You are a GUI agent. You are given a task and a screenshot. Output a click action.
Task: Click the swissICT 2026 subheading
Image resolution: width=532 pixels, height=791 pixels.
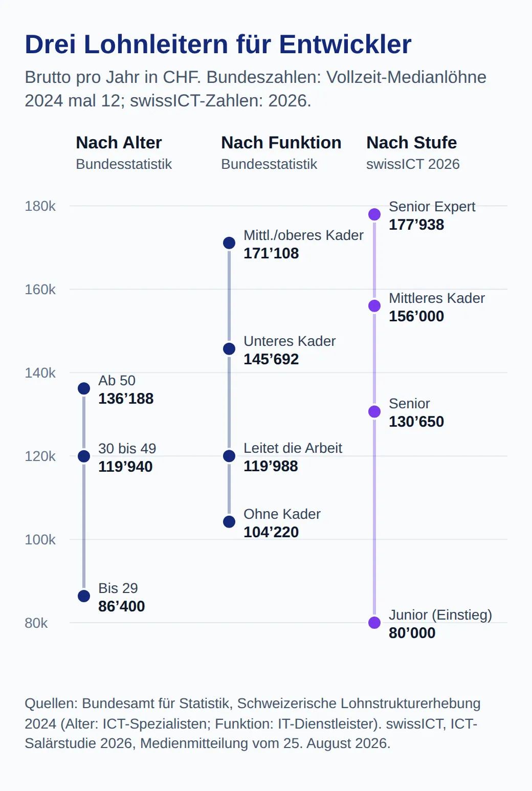tap(413, 164)
